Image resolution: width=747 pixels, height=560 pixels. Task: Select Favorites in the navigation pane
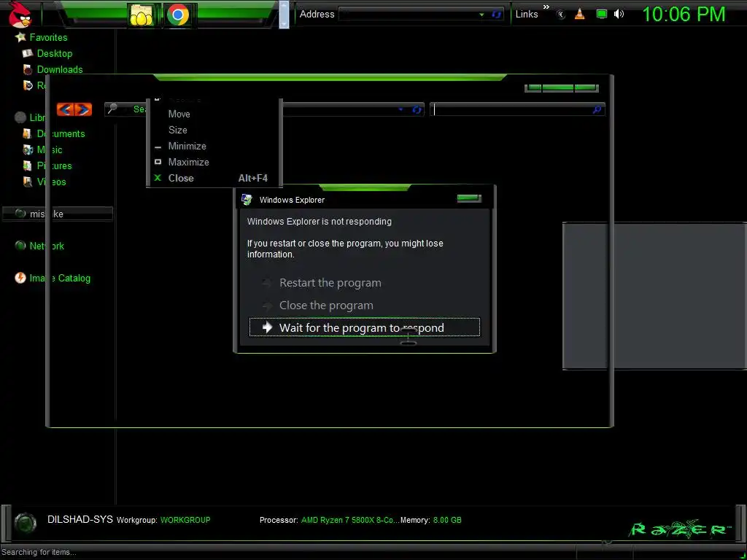pos(48,37)
